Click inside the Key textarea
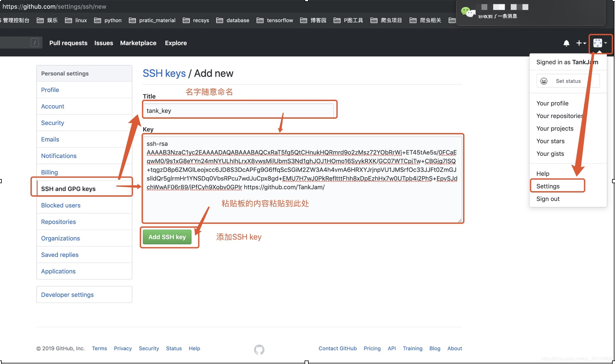This screenshot has width=615, height=364. click(303, 179)
